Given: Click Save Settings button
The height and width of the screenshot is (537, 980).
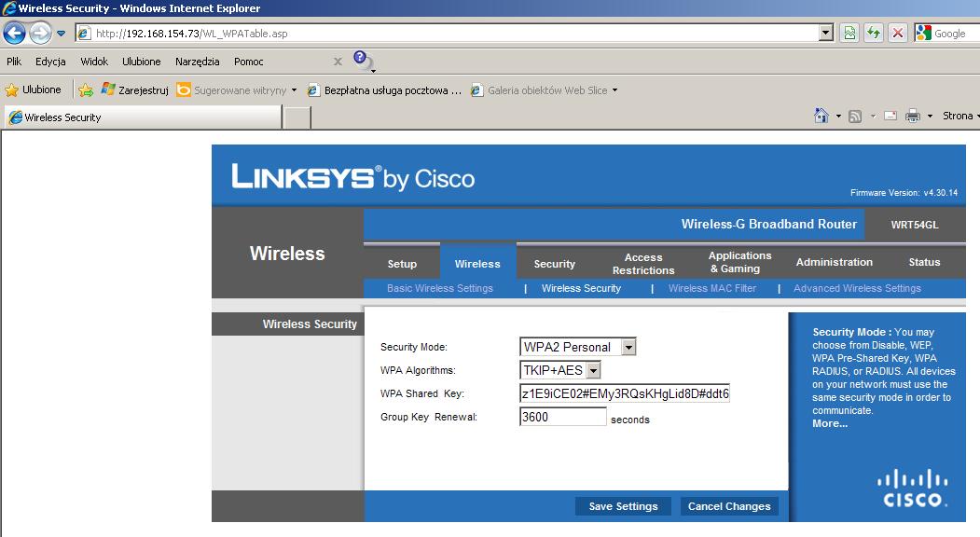Looking at the screenshot, I should [623, 506].
